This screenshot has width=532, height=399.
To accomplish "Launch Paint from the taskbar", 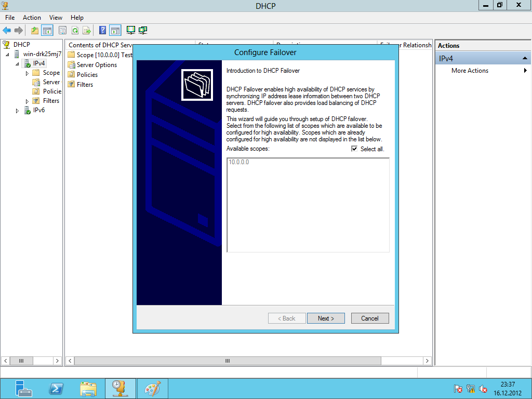I will point(152,389).
